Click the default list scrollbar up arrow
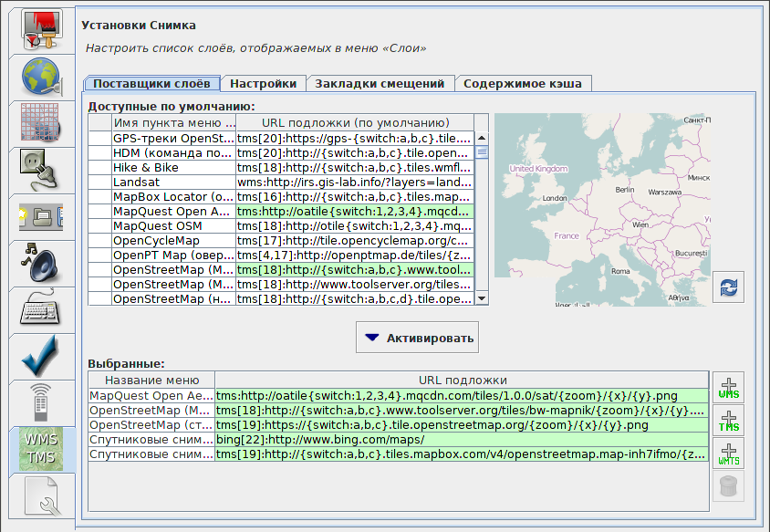Image resolution: width=770 pixels, height=532 pixels. tap(482, 138)
